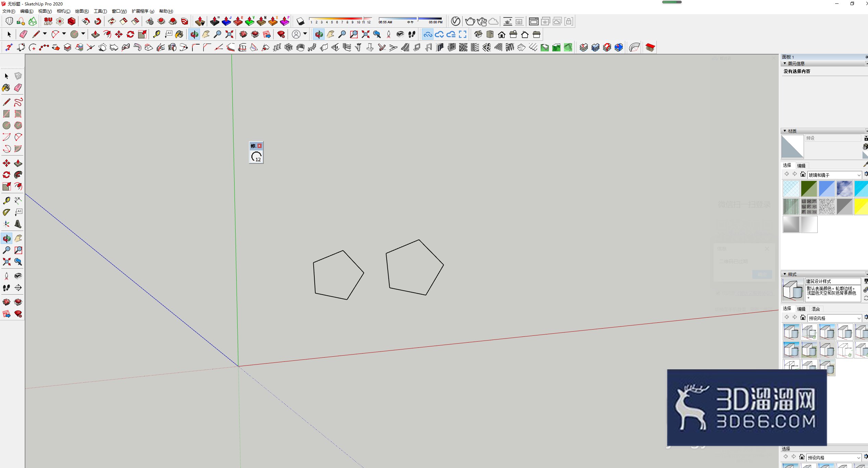The image size is (868, 468).
Task: Switch to the 编辑 tab in materials
Action: [x=801, y=165]
